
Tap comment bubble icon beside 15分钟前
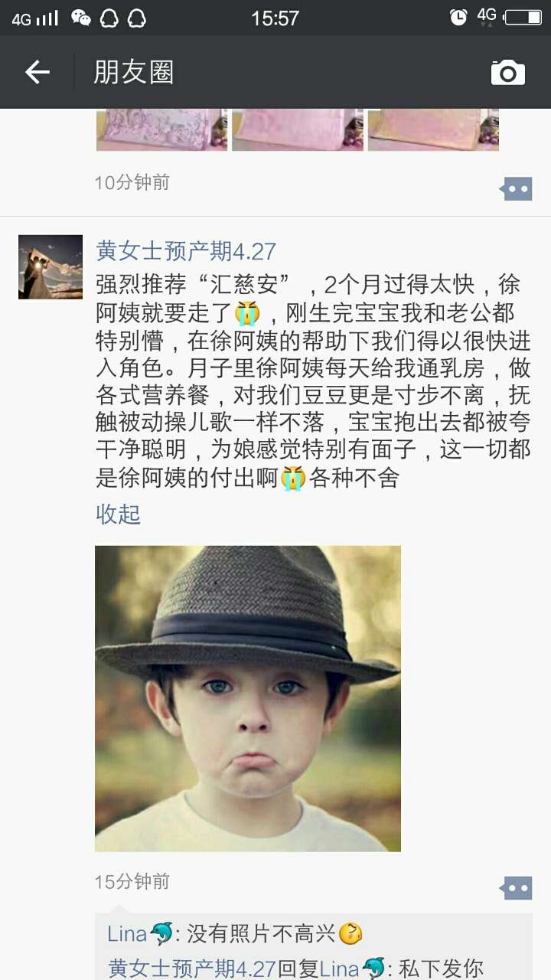[517, 888]
